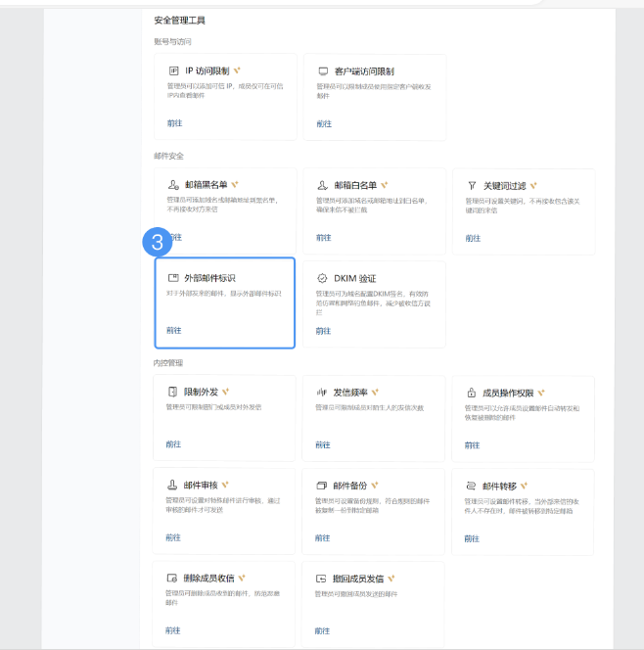Follow 前往 link in 关键词过滤 card
Viewport: 644px width, 650px height.
[473, 238]
